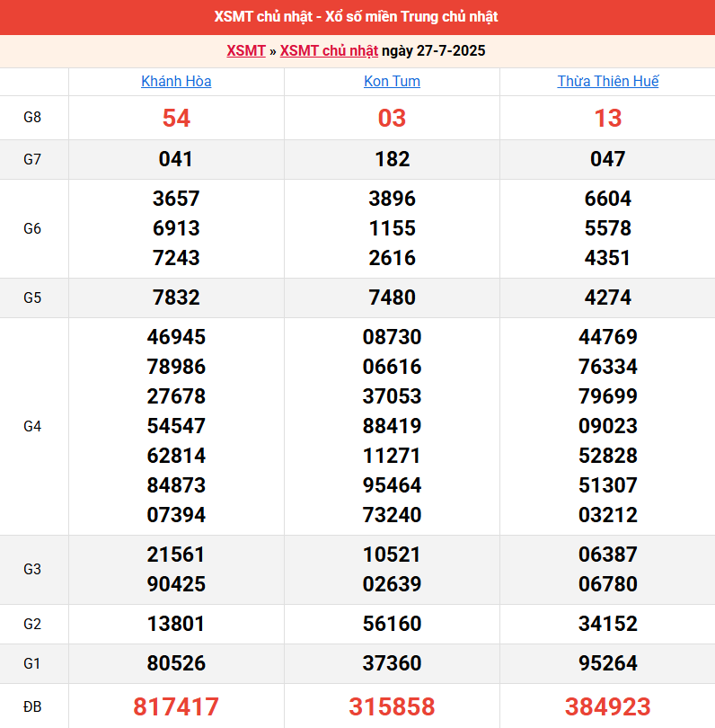Select G5 number 7832
The width and height of the screenshot is (715, 728).
click(x=176, y=297)
